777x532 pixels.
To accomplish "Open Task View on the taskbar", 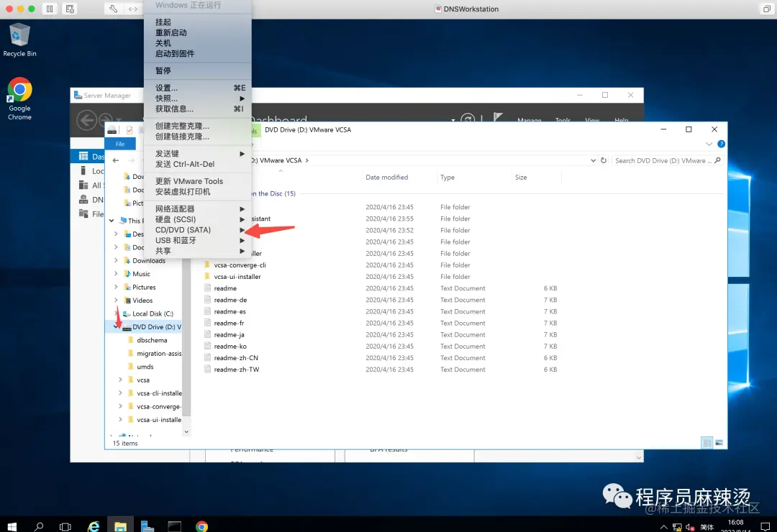I will (65, 526).
